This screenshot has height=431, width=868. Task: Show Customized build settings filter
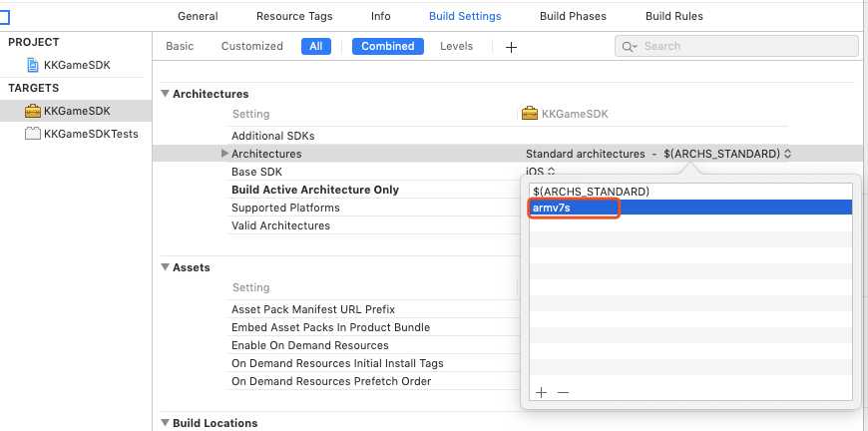251,46
